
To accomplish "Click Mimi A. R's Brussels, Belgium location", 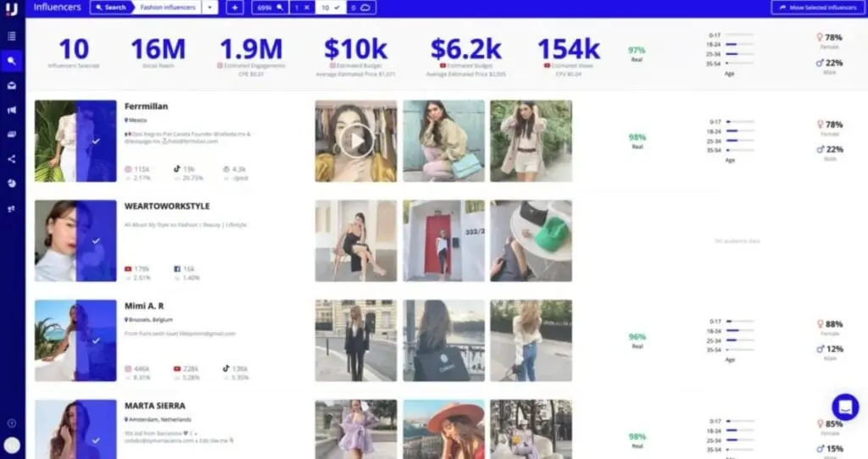I will pos(148,319).
